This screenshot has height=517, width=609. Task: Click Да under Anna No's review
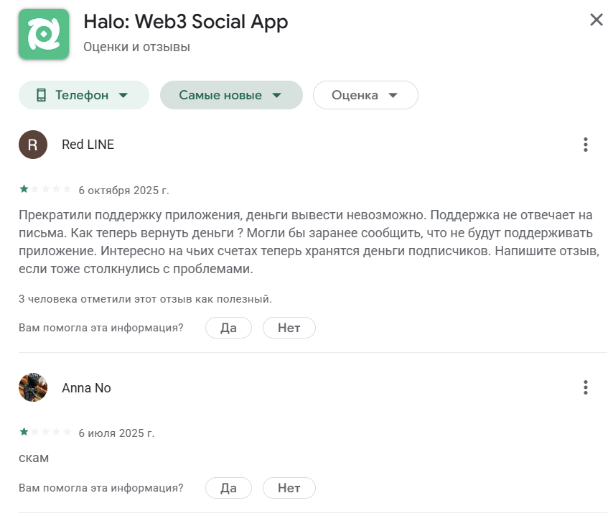tap(228, 488)
